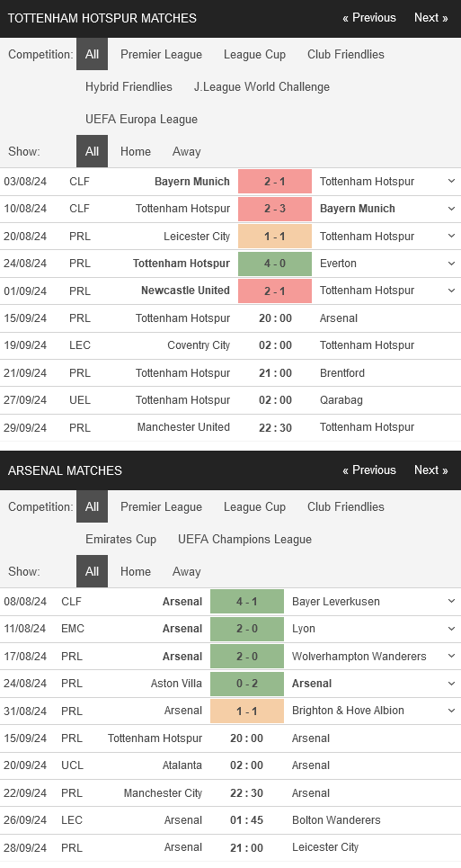Select Emirates Cup filter for Arsenal

click(121, 539)
